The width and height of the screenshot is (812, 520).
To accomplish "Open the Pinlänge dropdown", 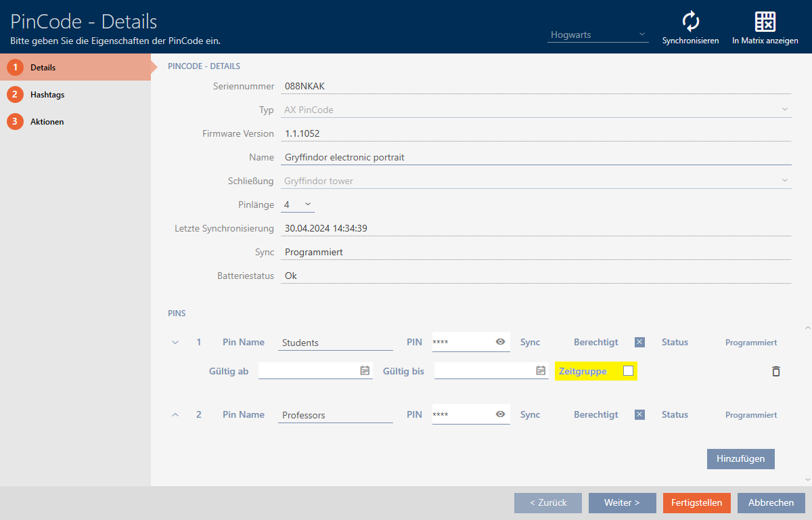I will [x=298, y=204].
